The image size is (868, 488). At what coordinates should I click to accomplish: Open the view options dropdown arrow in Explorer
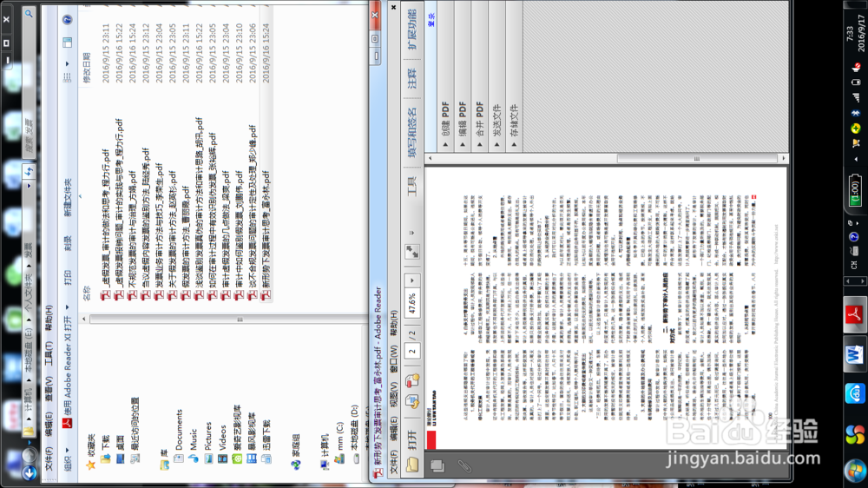tap(68, 63)
